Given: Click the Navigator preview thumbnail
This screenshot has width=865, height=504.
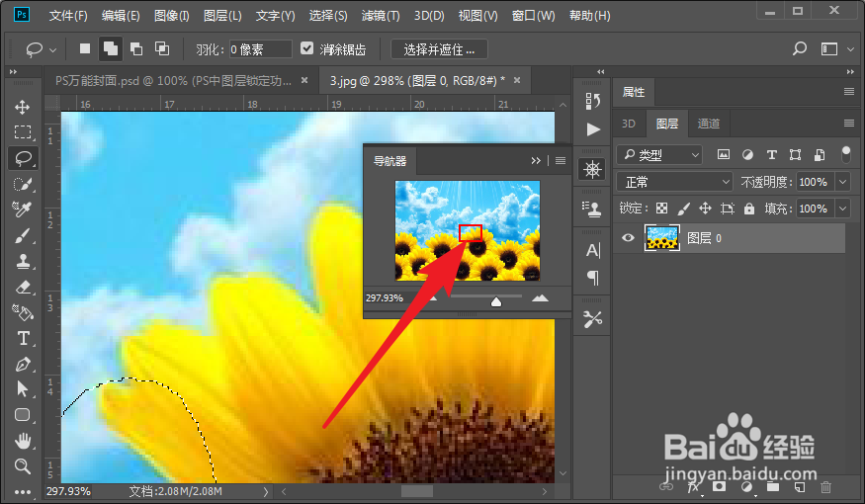Looking at the screenshot, I should [468, 230].
